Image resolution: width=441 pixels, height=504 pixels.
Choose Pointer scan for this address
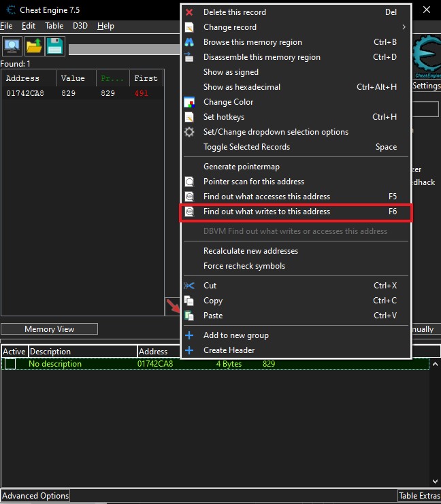pyautogui.click(x=254, y=182)
